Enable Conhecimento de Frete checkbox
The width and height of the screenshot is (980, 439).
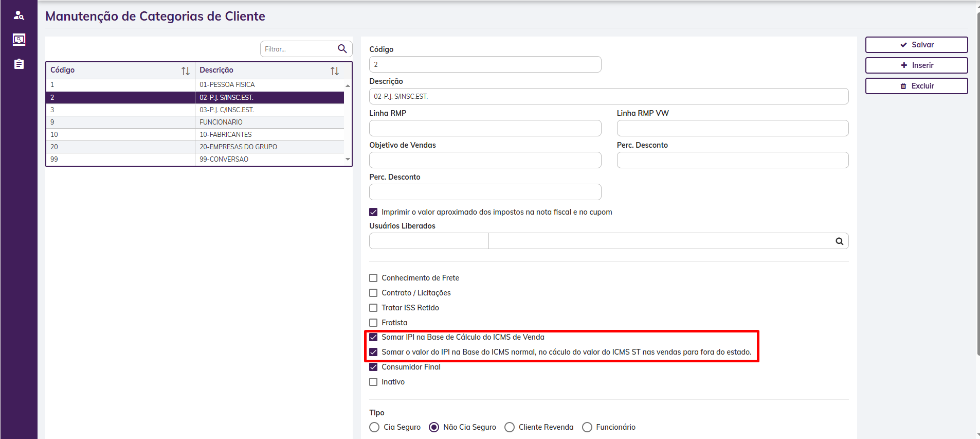[373, 278]
